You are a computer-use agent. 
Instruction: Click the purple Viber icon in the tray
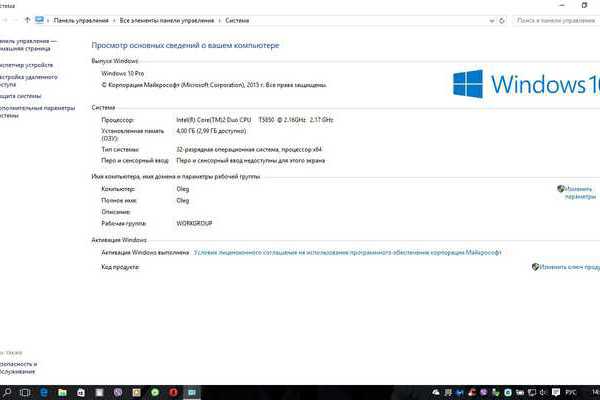coord(484,392)
